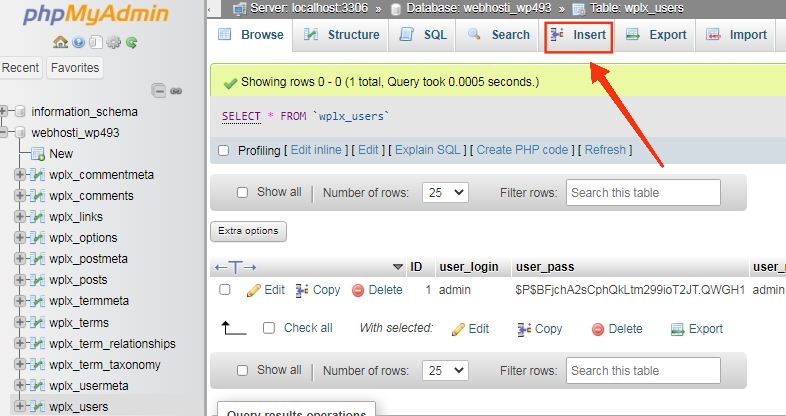Screen dimensions: 786x416
Task: Click the wplx_comments table icon
Action: pyautogui.click(x=37, y=195)
